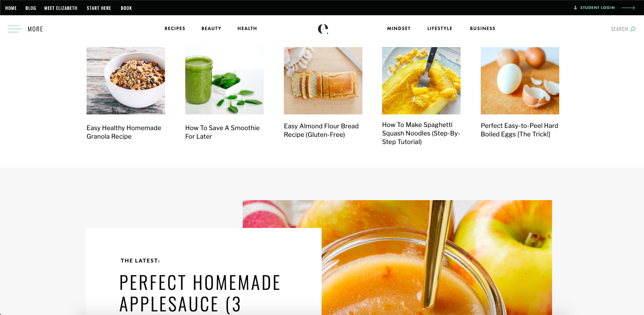Open the Lifestyle navigation item
This screenshot has width=644, height=315.
click(439, 28)
